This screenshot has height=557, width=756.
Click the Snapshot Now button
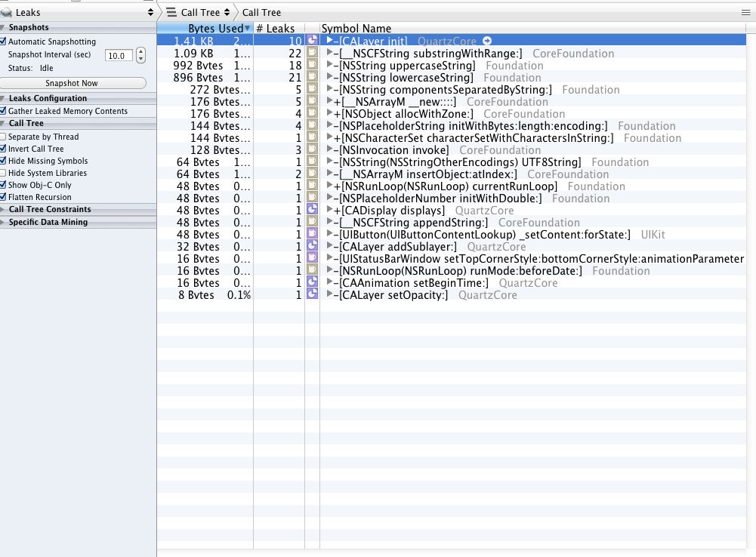(x=73, y=83)
